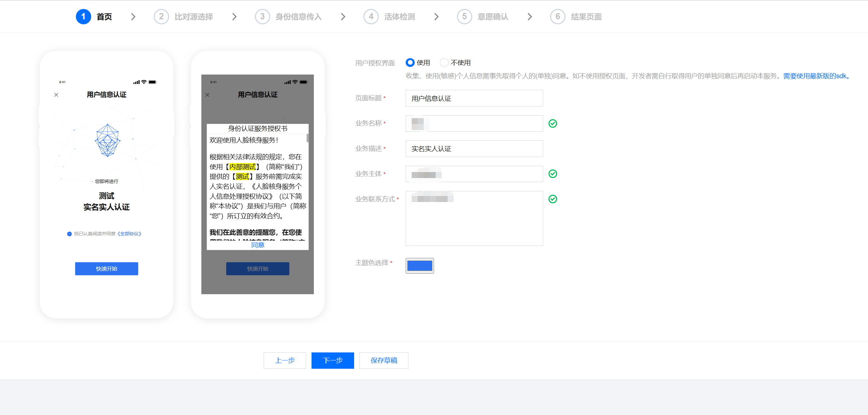Screen dimensions: 868x415
Task: Toggle the agreement checkbox in phone preview
Action: (x=70, y=234)
